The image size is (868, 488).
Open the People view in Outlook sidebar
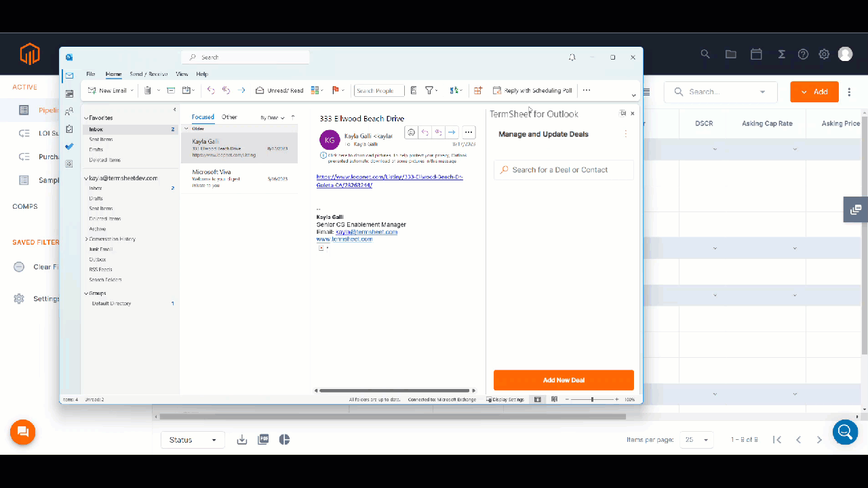click(69, 111)
